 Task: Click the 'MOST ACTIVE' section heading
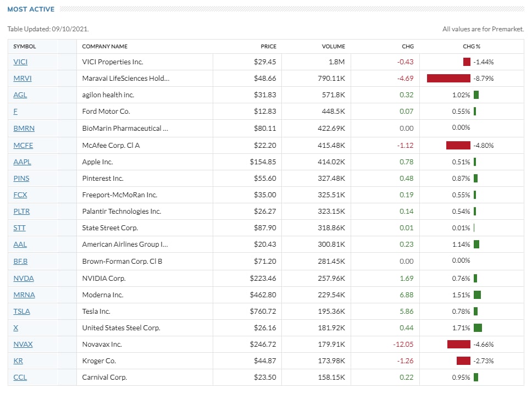coord(31,9)
